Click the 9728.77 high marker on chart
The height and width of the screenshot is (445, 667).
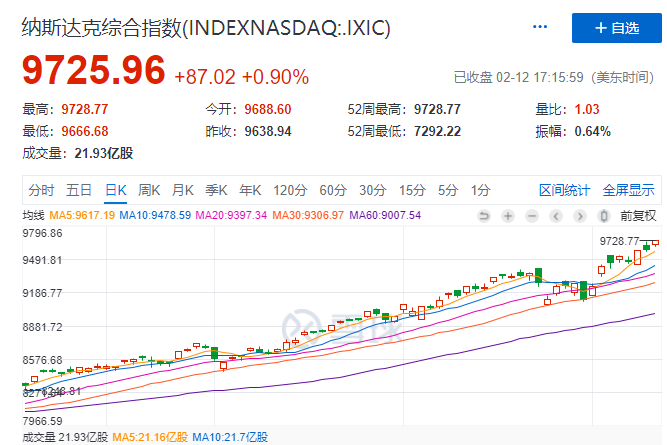coord(619,241)
